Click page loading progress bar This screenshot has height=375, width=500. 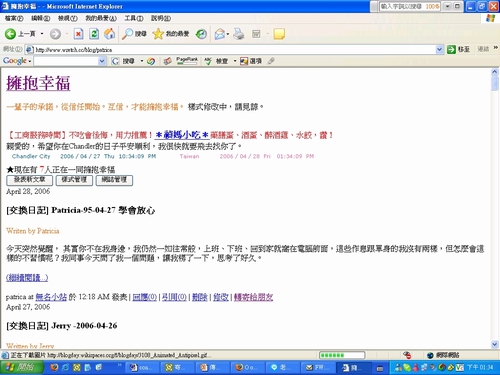pos(342,355)
